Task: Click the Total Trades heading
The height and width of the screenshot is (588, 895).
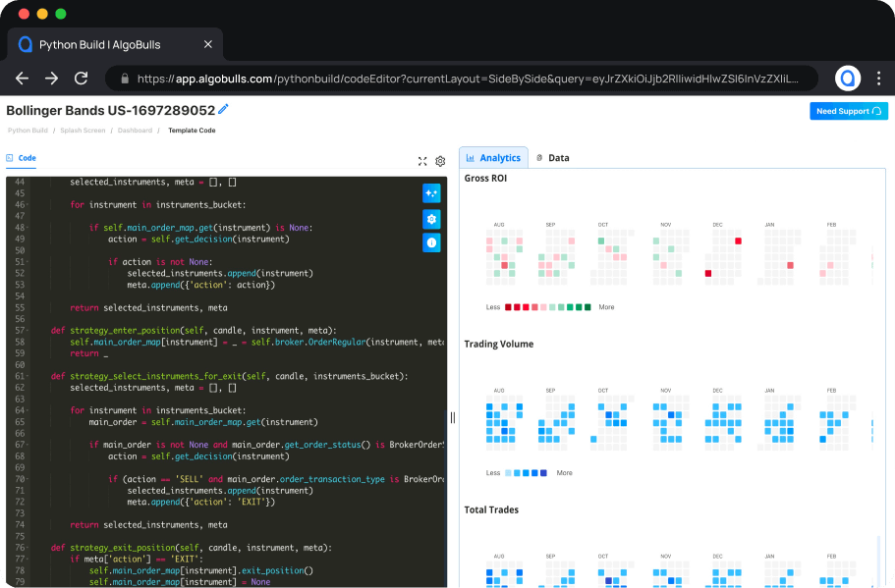Action: pyautogui.click(x=491, y=509)
